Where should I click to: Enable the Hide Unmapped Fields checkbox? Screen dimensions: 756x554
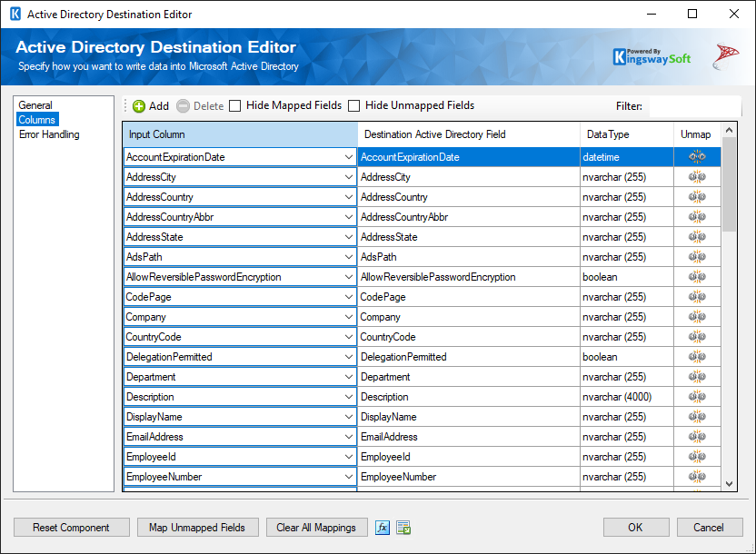tap(353, 105)
